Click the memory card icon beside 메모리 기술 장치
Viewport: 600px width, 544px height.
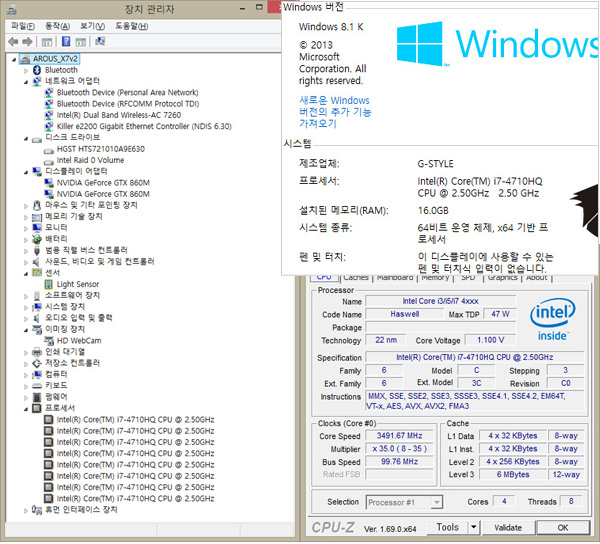37,217
